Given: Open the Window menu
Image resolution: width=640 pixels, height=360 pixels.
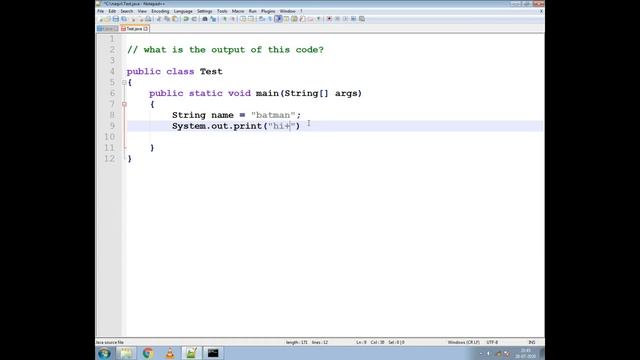Looking at the screenshot, I should coord(287,11).
